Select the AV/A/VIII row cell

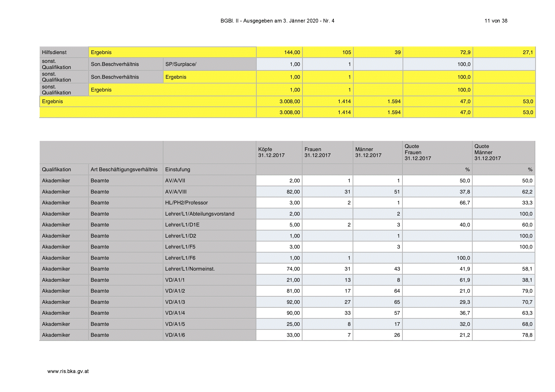pyautogui.click(x=209, y=192)
